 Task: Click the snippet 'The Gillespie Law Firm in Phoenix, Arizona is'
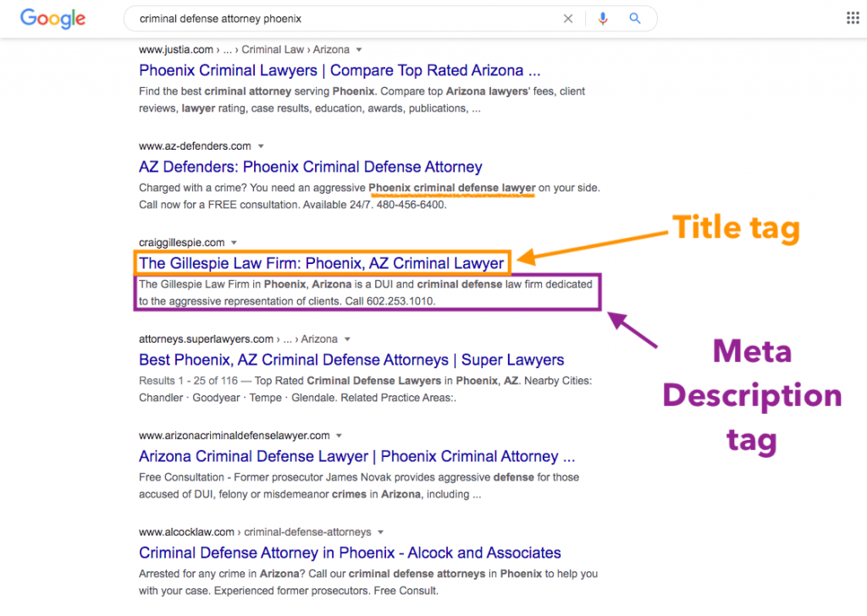pyautogui.click(x=366, y=293)
